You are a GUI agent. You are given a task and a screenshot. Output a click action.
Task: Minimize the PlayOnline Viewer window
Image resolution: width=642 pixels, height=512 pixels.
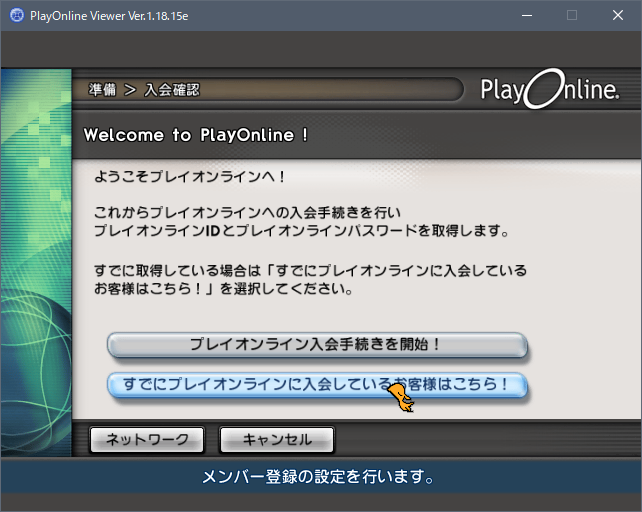coord(527,16)
